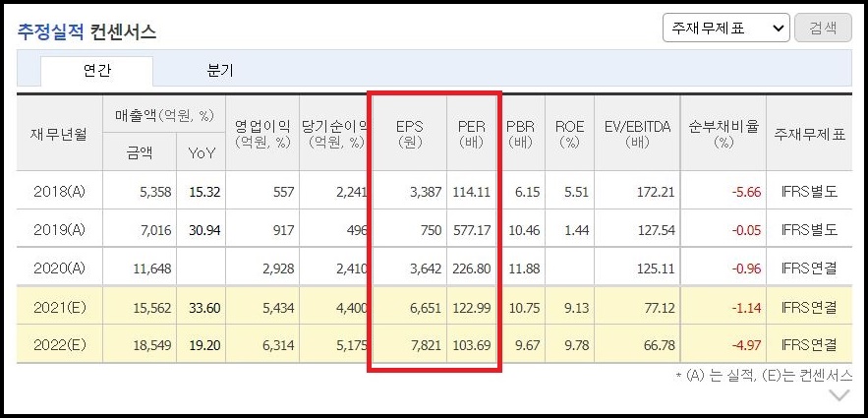This screenshot has width=868, height=418.
Task: Click YoY value 30.94
Action: point(204,230)
